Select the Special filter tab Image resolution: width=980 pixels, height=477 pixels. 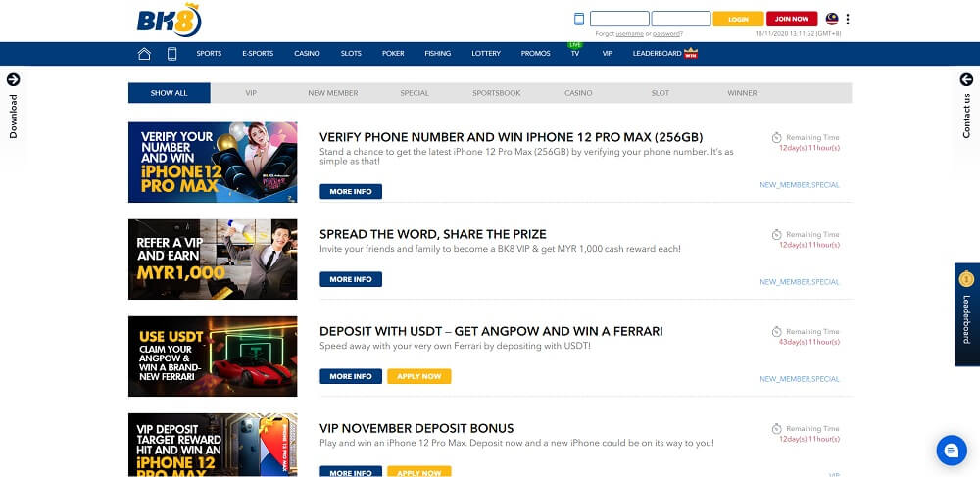pos(415,93)
